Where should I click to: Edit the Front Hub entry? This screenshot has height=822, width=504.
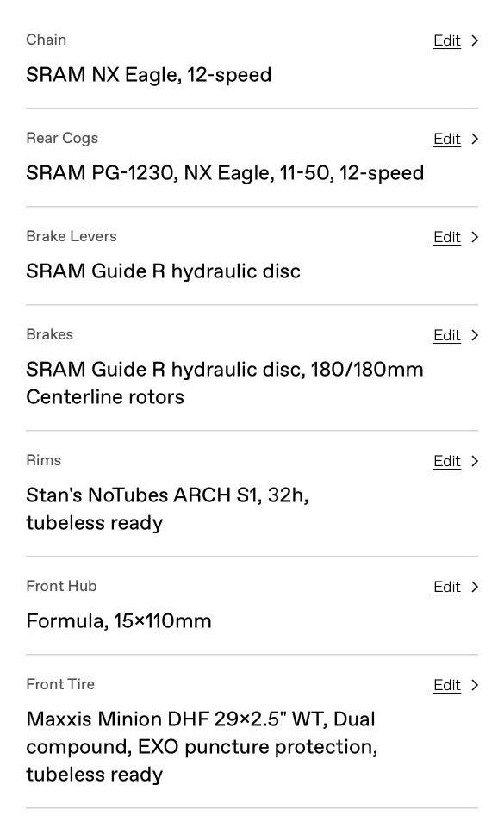tap(447, 587)
